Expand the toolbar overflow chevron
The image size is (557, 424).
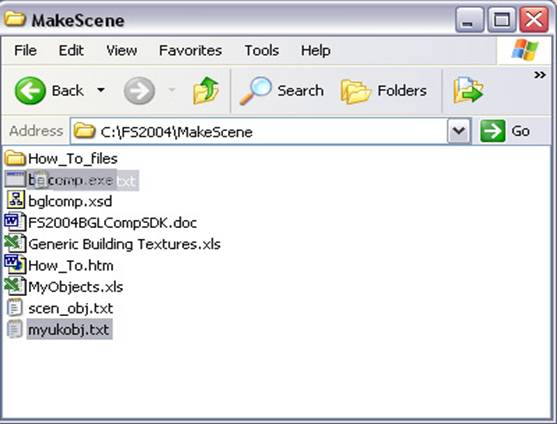(x=540, y=75)
